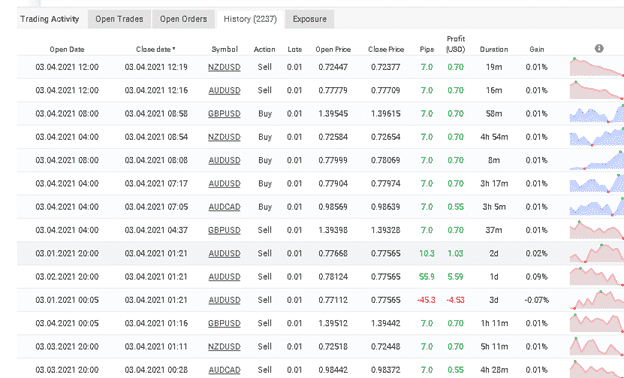Image resolution: width=624 pixels, height=378 pixels.
Task: Open NZDUSD link closed 03.04.2021 12:19
Action: click(224, 67)
